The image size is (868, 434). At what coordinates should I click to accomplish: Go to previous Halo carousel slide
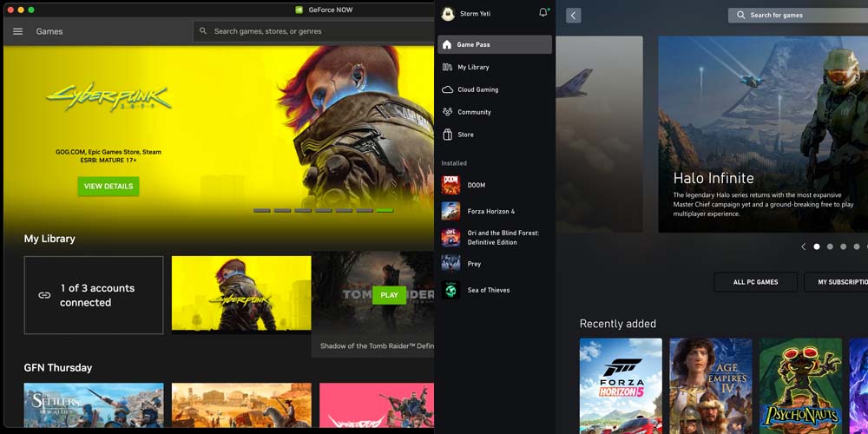(x=803, y=247)
